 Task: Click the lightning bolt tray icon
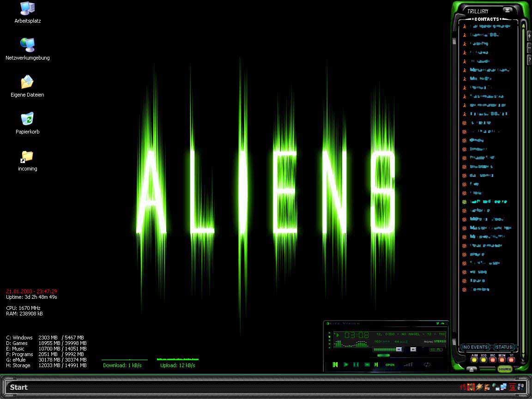click(x=479, y=387)
